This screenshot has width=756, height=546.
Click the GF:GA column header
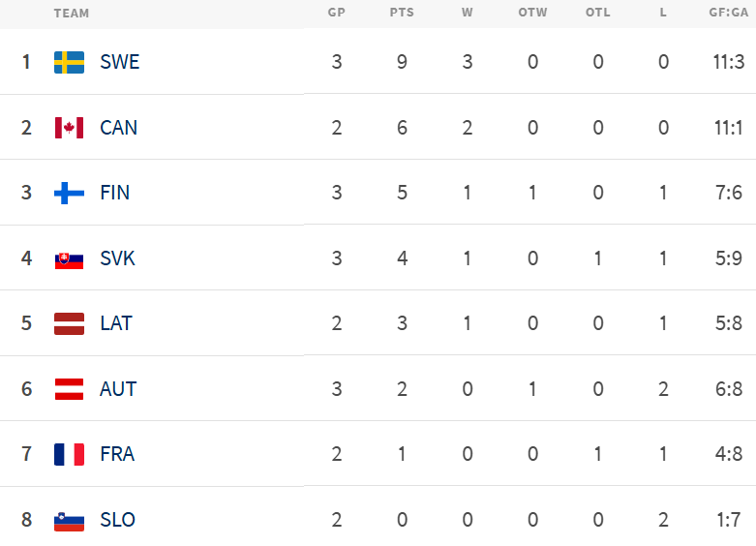click(x=728, y=14)
